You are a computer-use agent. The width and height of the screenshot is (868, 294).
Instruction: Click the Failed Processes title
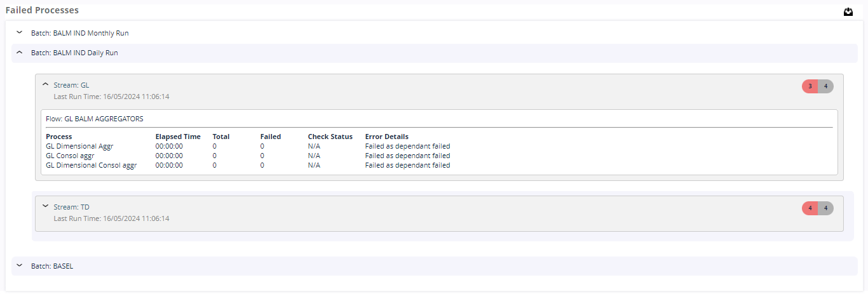pyautogui.click(x=42, y=10)
